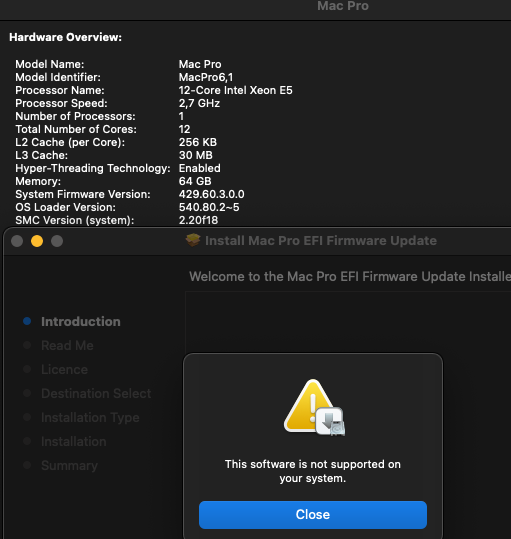The height and width of the screenshot is (539, 511).
Task: Click the SMC Version value 2.20f18
Action: pos(198,220)
